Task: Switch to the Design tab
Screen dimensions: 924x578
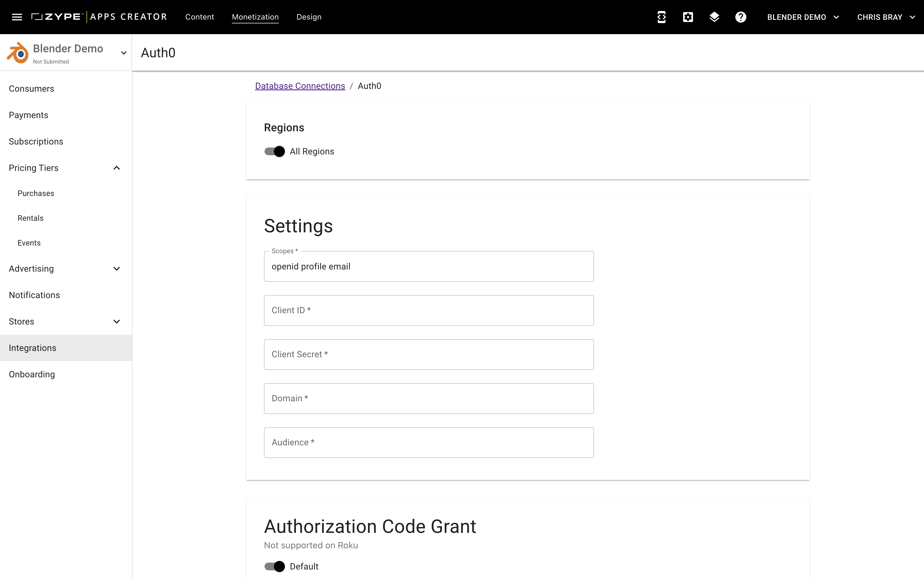Action: pyautogui.click(x=309, y=17)
